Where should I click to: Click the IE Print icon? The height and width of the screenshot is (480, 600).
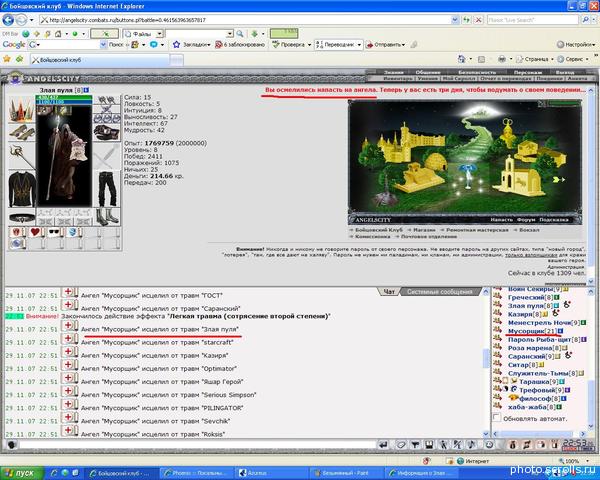point(502,59)
